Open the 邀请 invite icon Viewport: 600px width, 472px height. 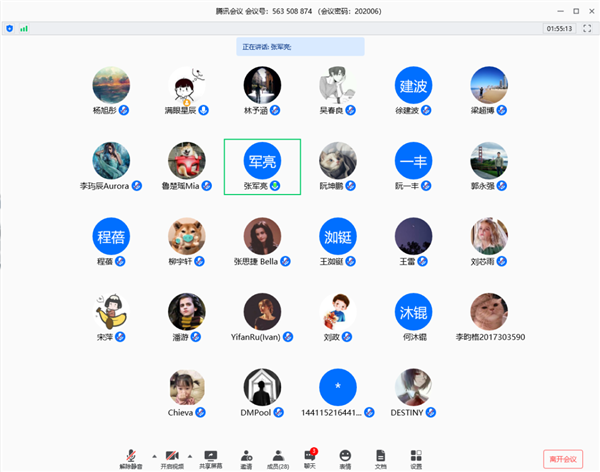(246, 457)
